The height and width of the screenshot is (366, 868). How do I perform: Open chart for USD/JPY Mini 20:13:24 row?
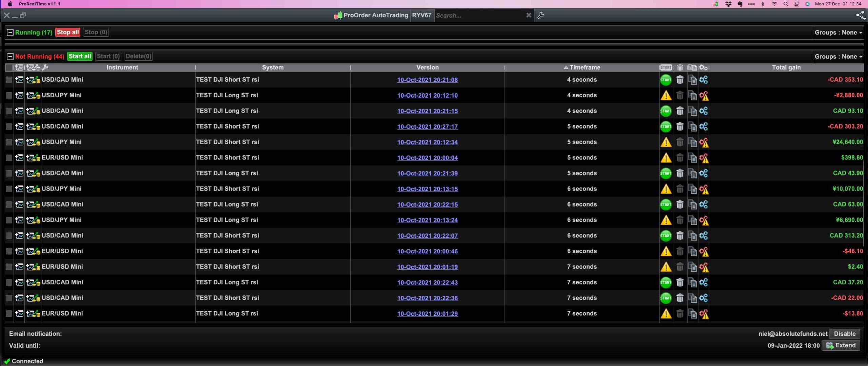tap(19, 220)
